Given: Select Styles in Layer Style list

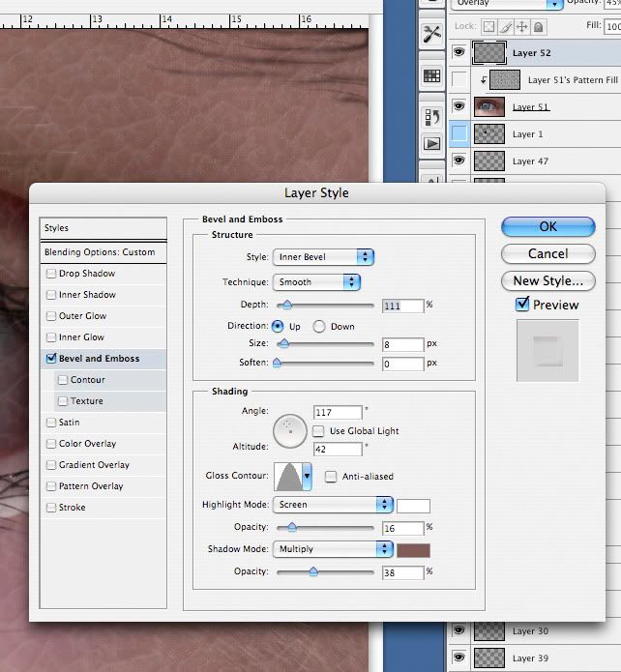Looking at the screenshot, I should pyautogui.click(x=103, y=228).
